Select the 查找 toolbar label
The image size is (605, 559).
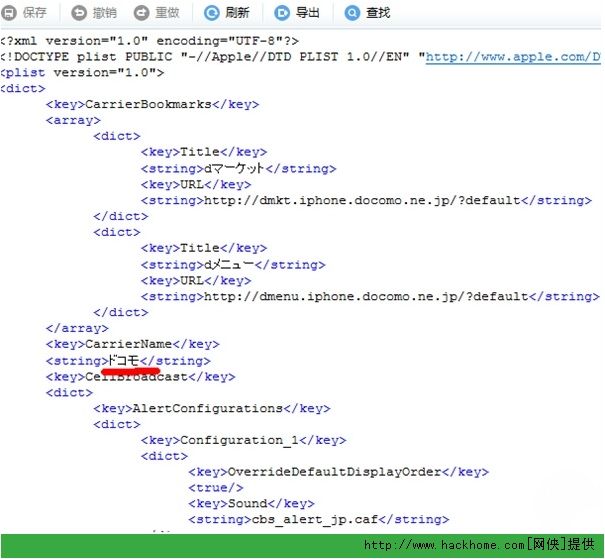pos(378,13)
